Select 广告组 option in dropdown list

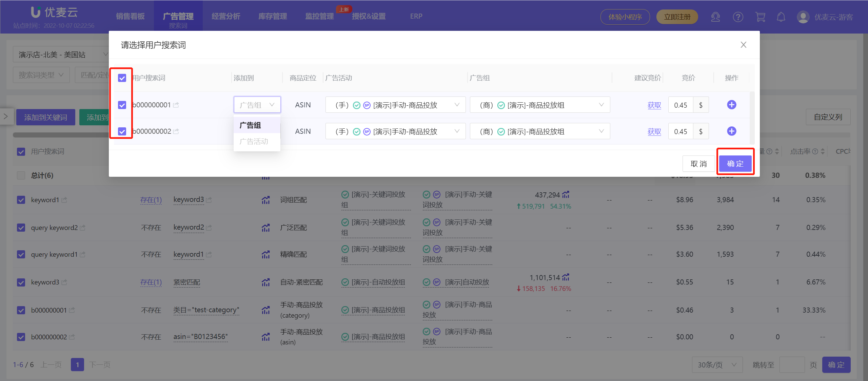point(257,125)
